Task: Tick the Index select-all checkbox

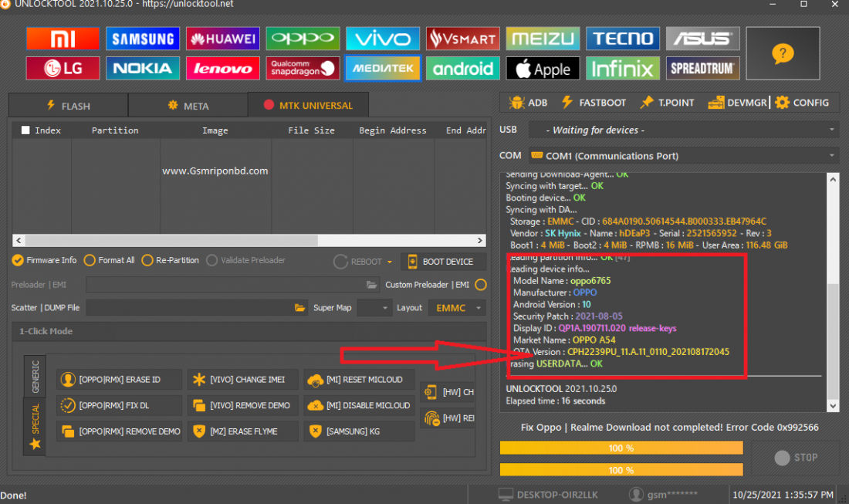Action: click(25, 130)
